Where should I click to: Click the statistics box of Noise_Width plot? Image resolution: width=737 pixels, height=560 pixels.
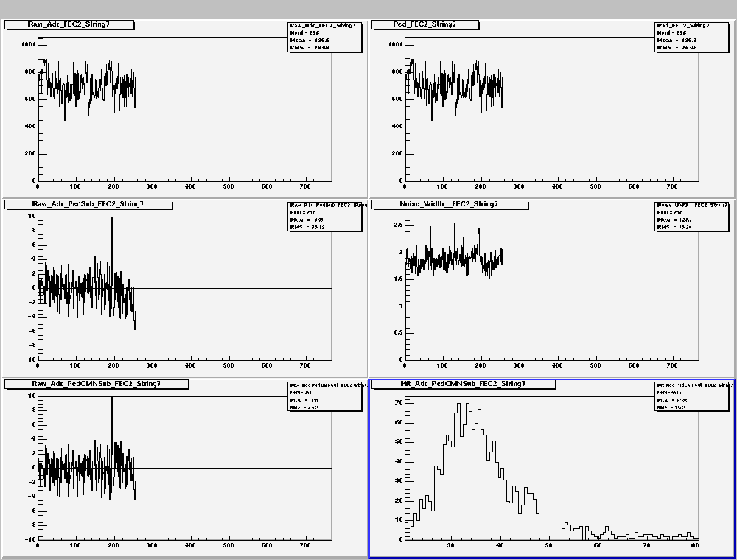[x=692, y=217]
